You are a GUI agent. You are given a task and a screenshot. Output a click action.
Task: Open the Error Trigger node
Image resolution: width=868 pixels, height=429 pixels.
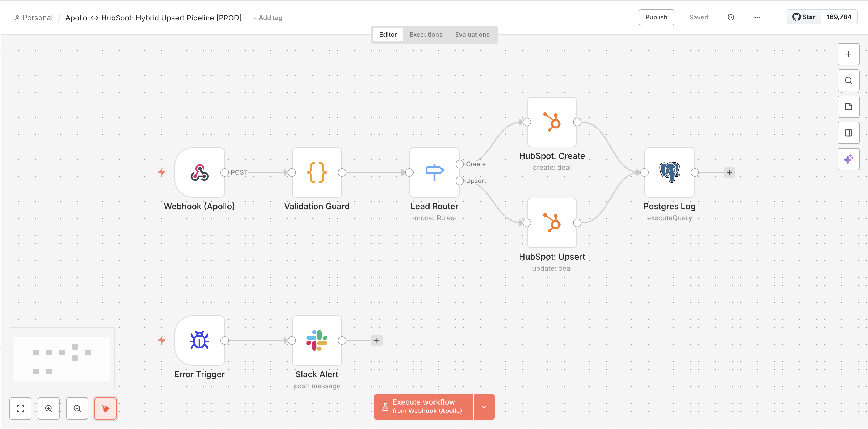(199, 340)
